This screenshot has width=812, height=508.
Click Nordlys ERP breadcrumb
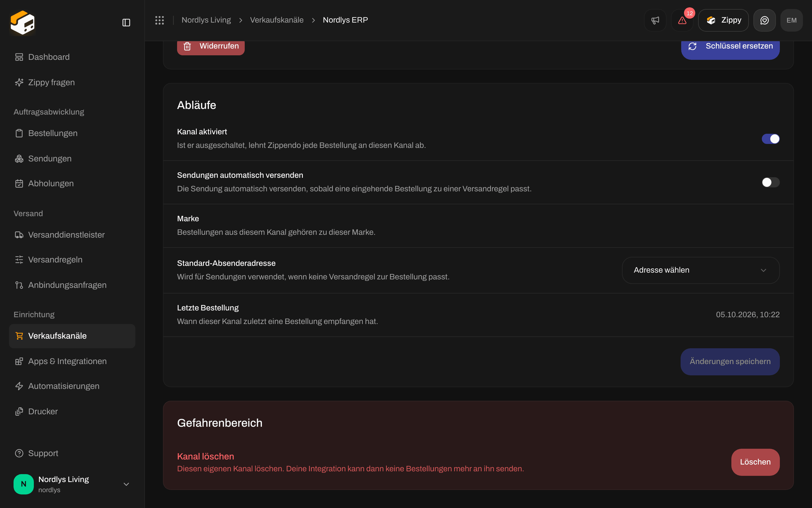(x=345, y=20)
